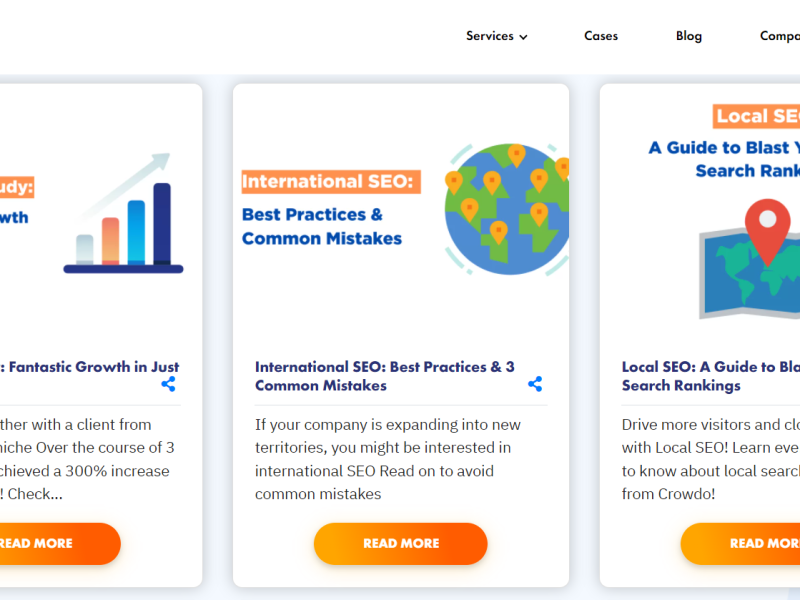This screenshot has height=600, width=800.
Task: Open 'International SEO: Best Practices' title link
Action: coord(384,376)
